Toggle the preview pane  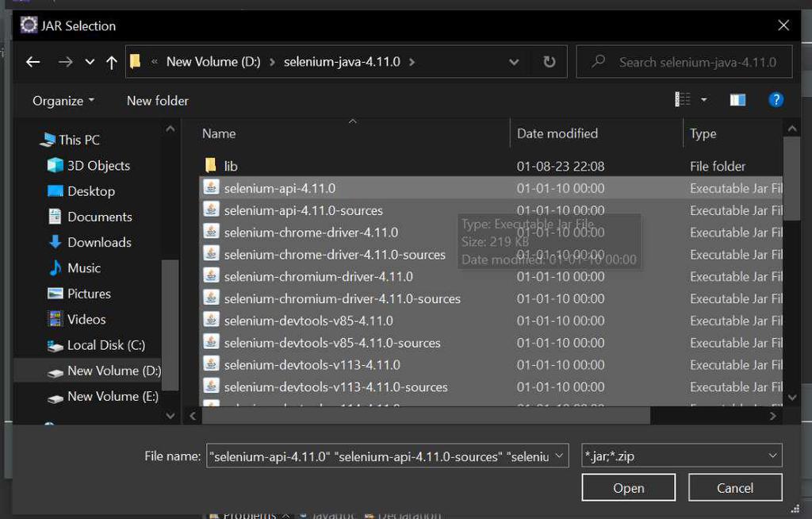pos(737,99)
